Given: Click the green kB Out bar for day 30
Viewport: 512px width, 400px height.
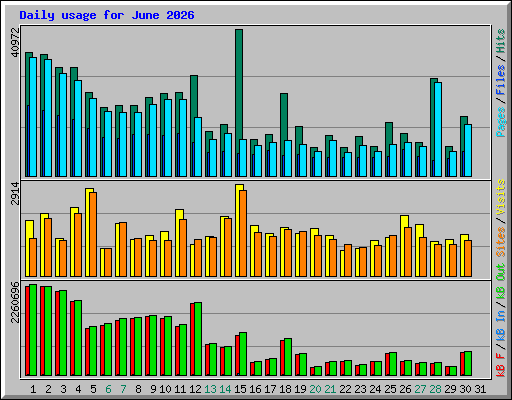Looking at the screenshot, I should click(x=468, y=363).
